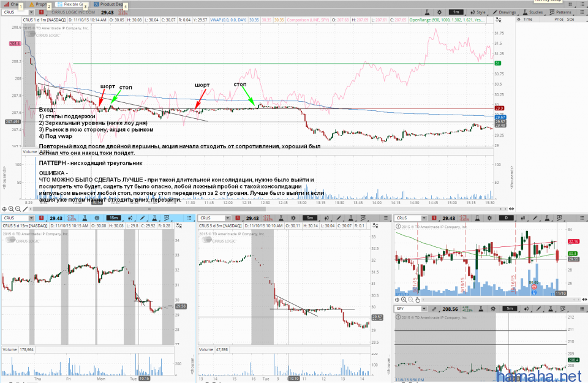Select the Flexible Grid tab
This screenshot has height=383, width=588.
coord(71,4)
